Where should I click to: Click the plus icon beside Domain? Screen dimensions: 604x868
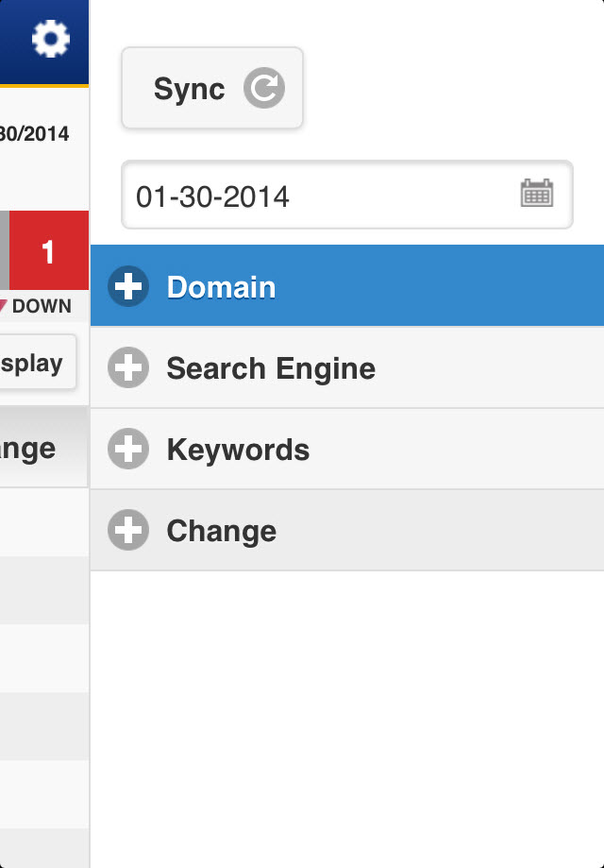tap(128, 286)
